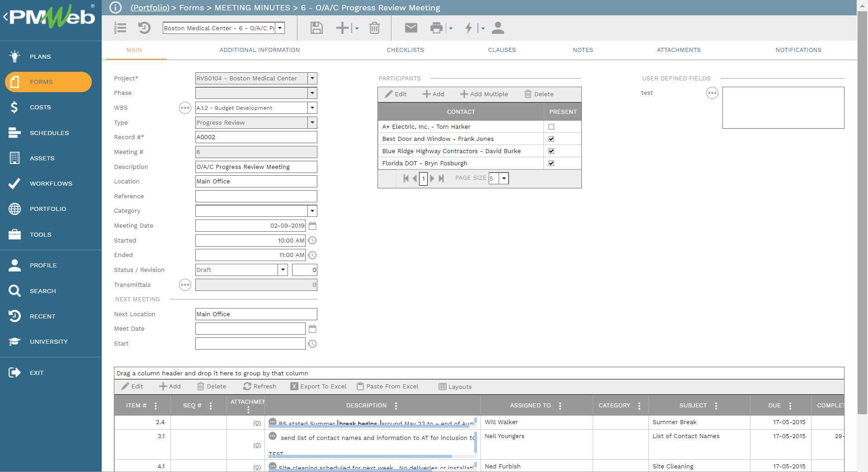Open the record history icon
868x472 pixels.
click(144, 28)
